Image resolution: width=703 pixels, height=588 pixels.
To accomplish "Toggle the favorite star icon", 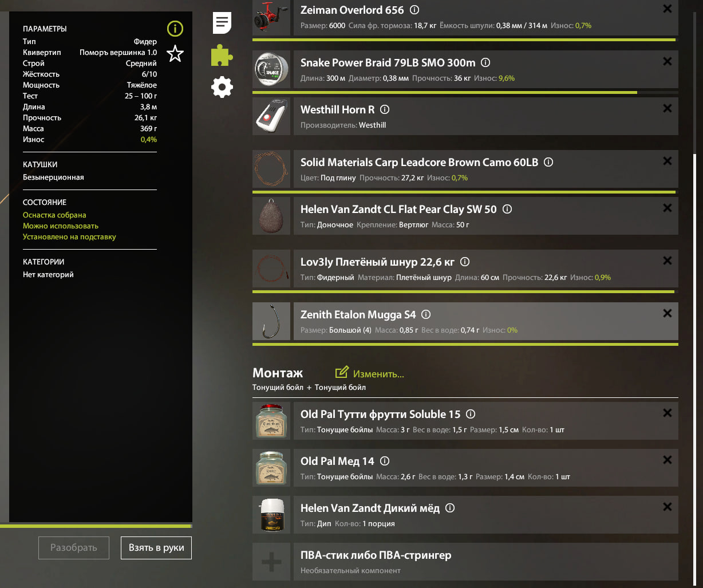I will (175, 54).
